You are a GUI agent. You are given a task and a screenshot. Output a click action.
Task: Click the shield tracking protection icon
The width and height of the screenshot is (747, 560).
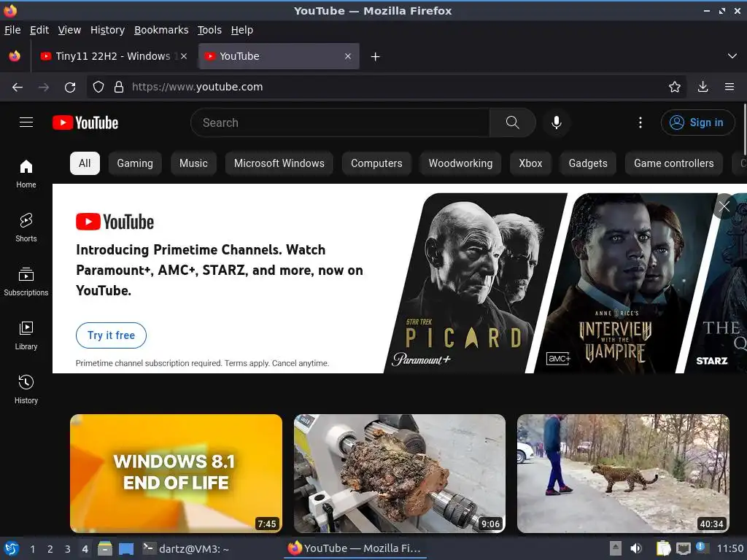[98, 87]
